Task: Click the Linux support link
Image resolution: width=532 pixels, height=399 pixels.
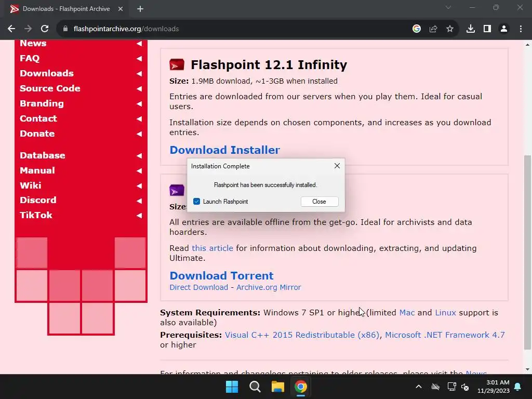Action: 445,312
